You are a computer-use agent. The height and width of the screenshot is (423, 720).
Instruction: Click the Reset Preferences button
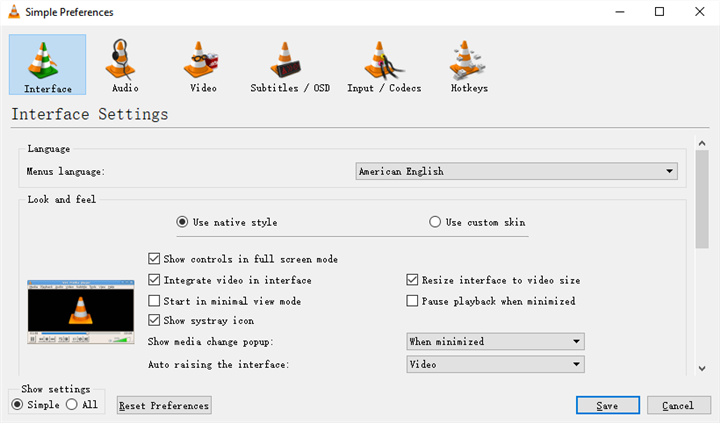pos(164,405)
